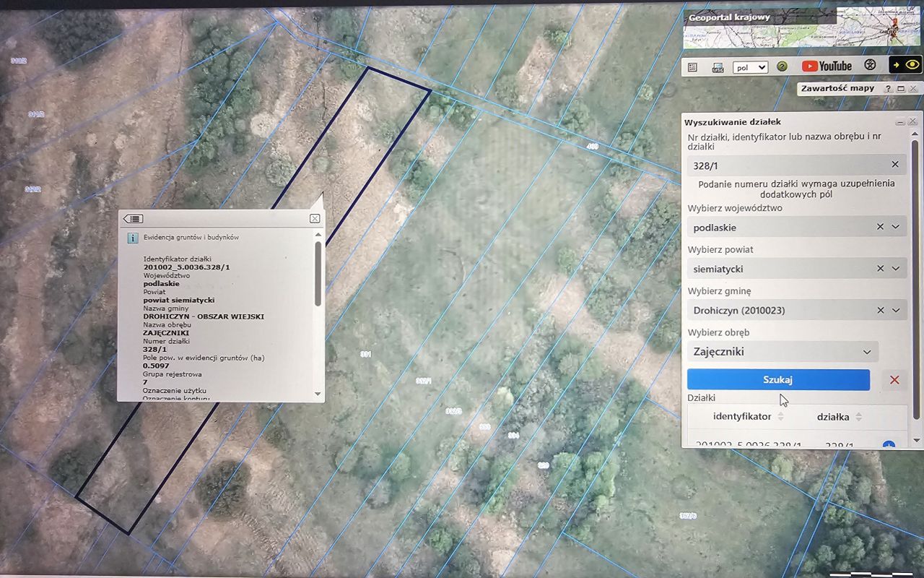Click the Ewidencja gruntów i budynków heading

[x=191, y=237]
